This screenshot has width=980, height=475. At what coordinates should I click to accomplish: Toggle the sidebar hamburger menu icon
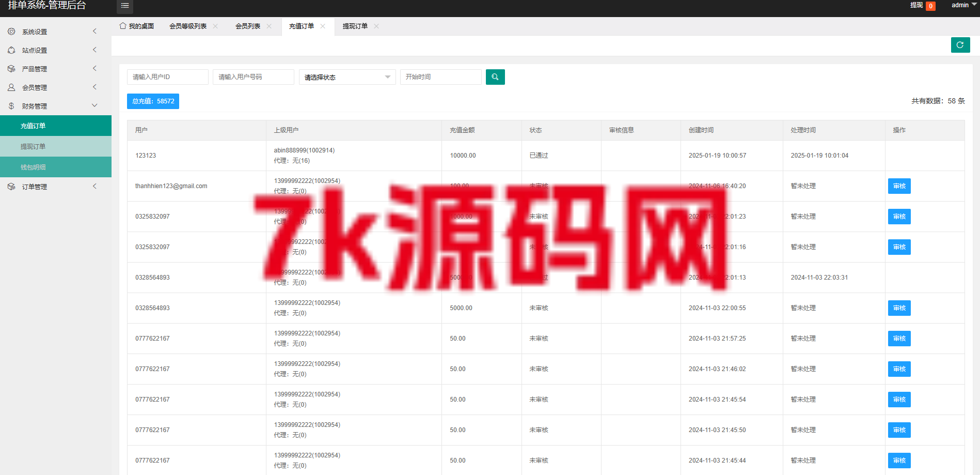[125, 6]
